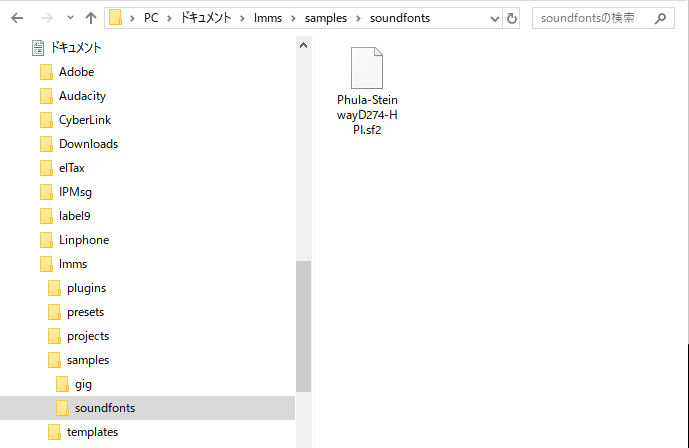Click the forward navigation arrow

pyautogui.click(x=46, y=18)
